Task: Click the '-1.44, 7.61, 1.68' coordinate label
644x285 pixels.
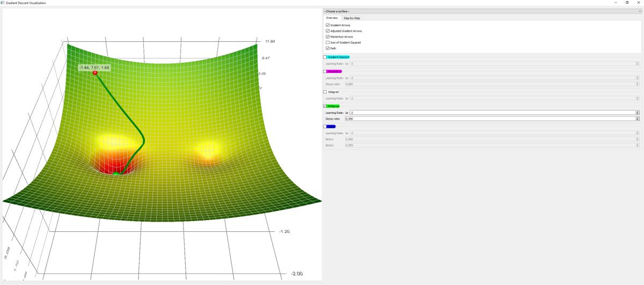Action: point(94,68)
